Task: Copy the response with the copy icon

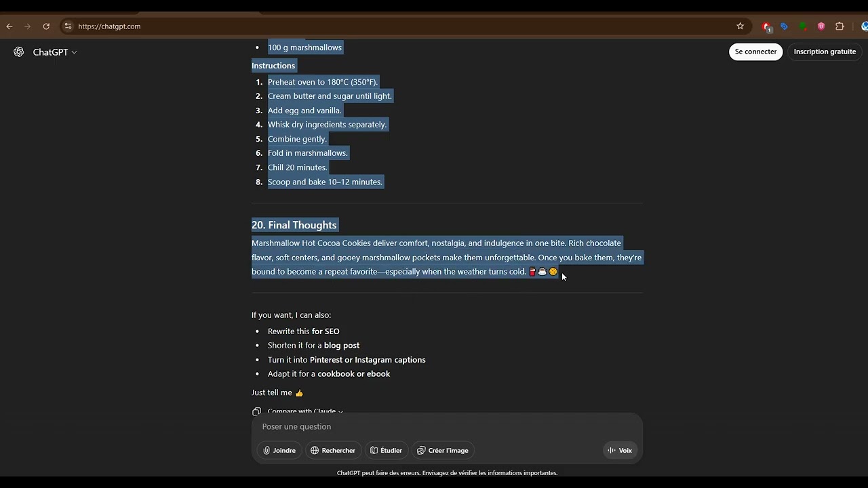Action: click(256, 411)
